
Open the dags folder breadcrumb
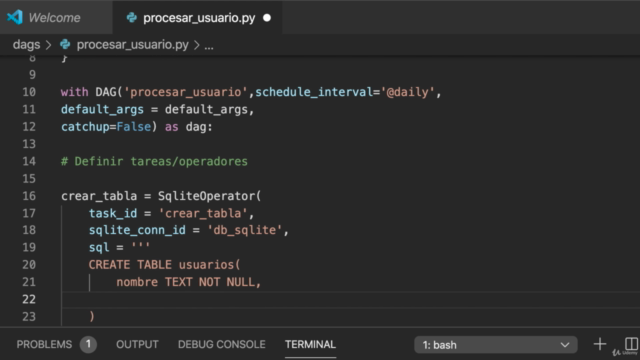tap(27, 44)
